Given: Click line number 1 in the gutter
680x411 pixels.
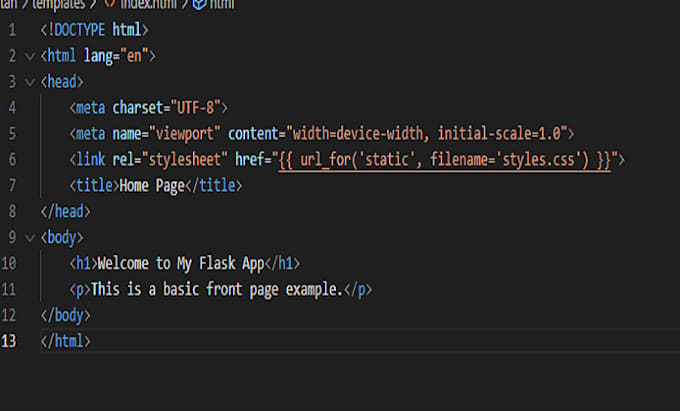Looking at the screenshot, I should click(x=12, y=30).
